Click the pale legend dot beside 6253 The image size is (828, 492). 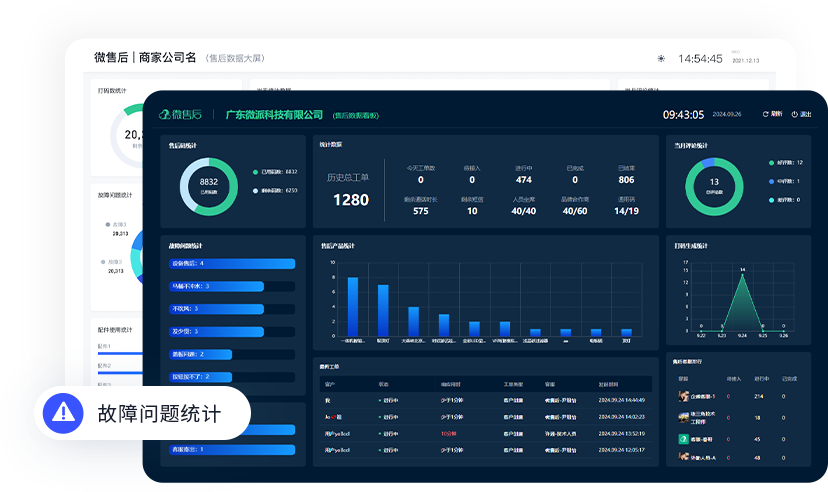tap(256, 191)
